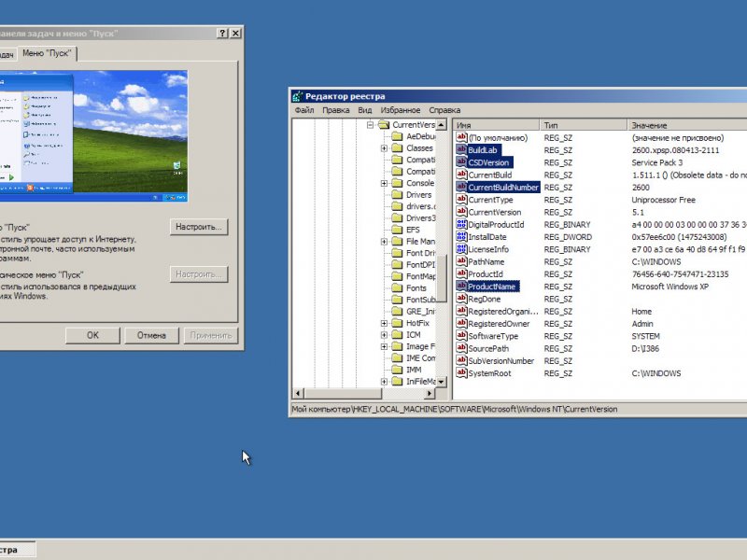Click the string icon beside PathName
Image resolution: width=747 pixels, height=560 pixels.
(x=461, y=261)
